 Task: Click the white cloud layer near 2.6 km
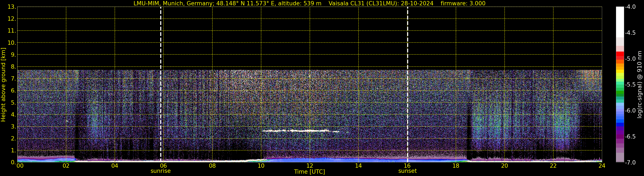(x=301, y=131)
